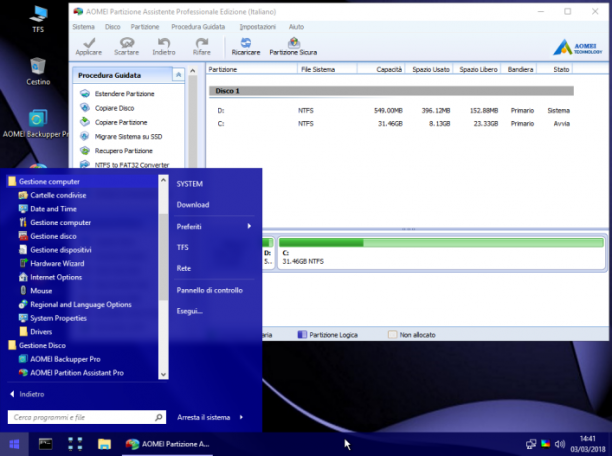Image resolution: width=612 pixels, height=456 pixels.
Task: Click the D: partition block in disk map
Action: click(x=268, y=253)
